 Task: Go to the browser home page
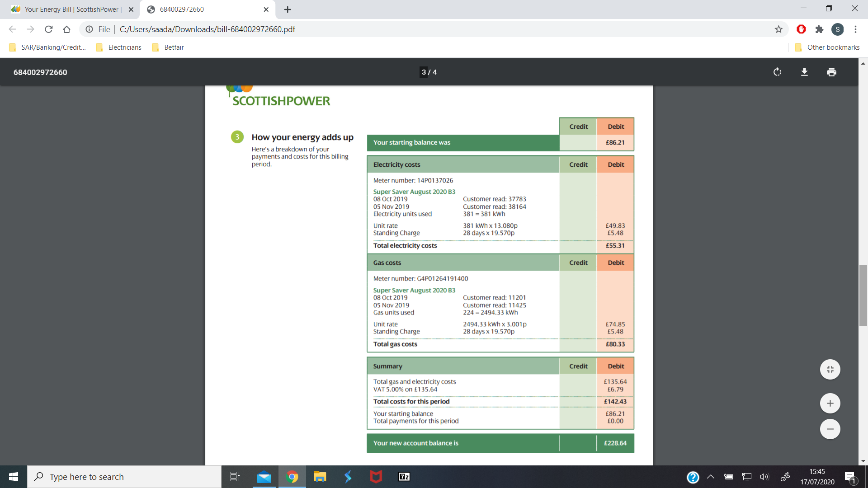point(67,29)
